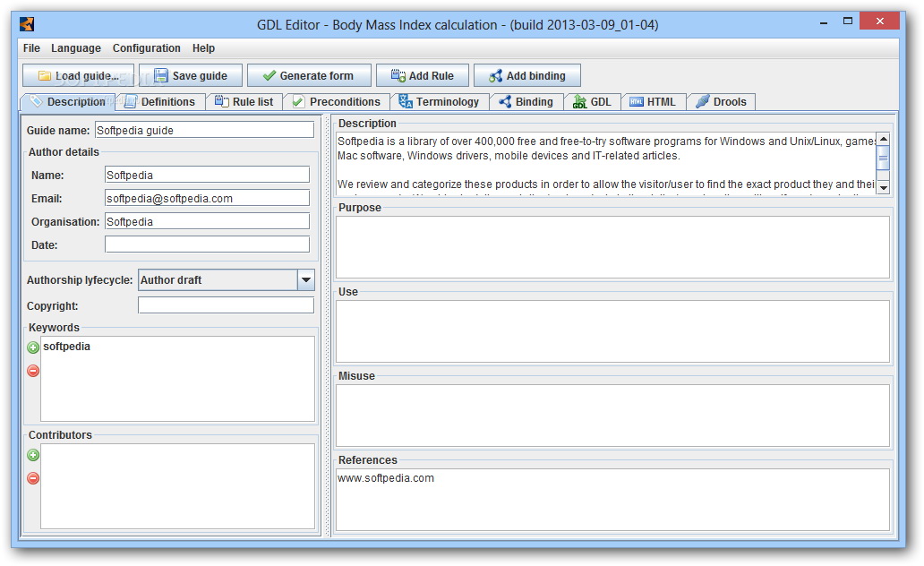This screenshot has height=566, width=924.
Task: Click the Guide name input field
Action: tap(204, 130)
